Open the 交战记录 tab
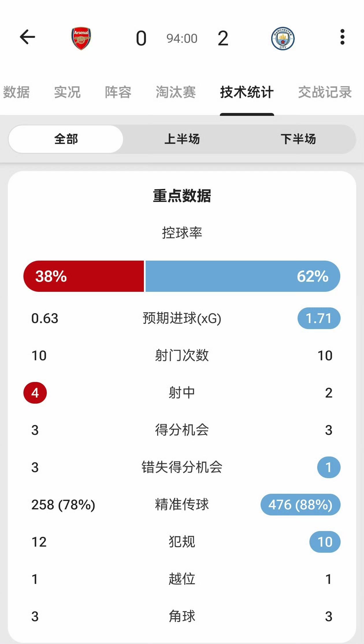Viewport: 364px width, 644px height. pyautogui.click(x=325, y=92)
